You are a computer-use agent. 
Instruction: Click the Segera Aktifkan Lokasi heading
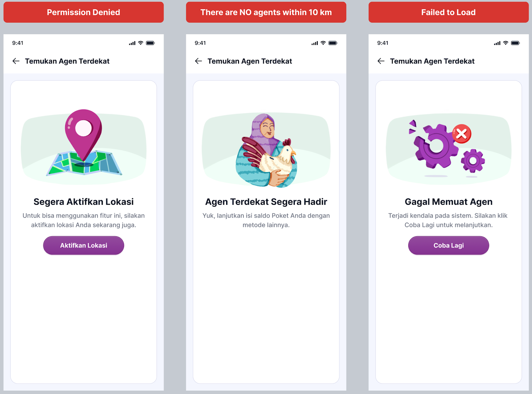click(83, 202)
